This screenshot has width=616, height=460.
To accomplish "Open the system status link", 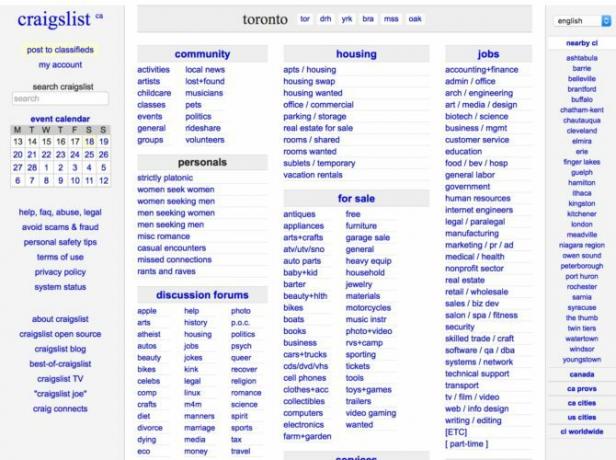I will pos(60,287).
